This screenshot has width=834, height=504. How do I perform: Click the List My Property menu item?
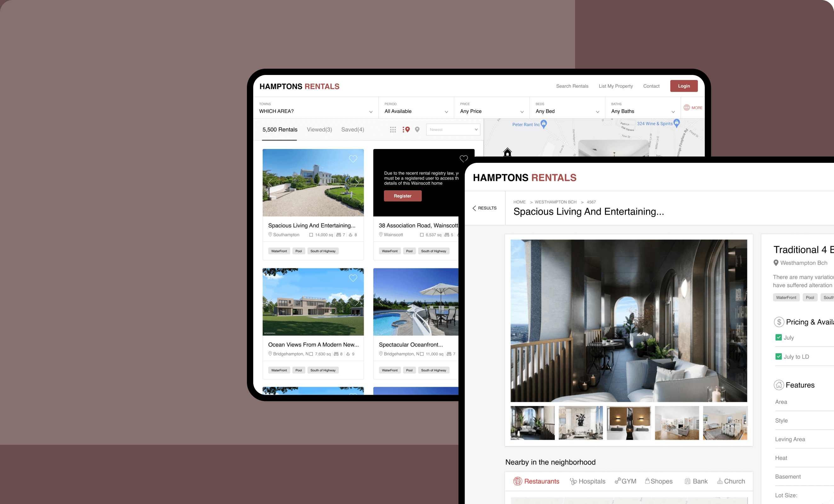click(616, 86)
